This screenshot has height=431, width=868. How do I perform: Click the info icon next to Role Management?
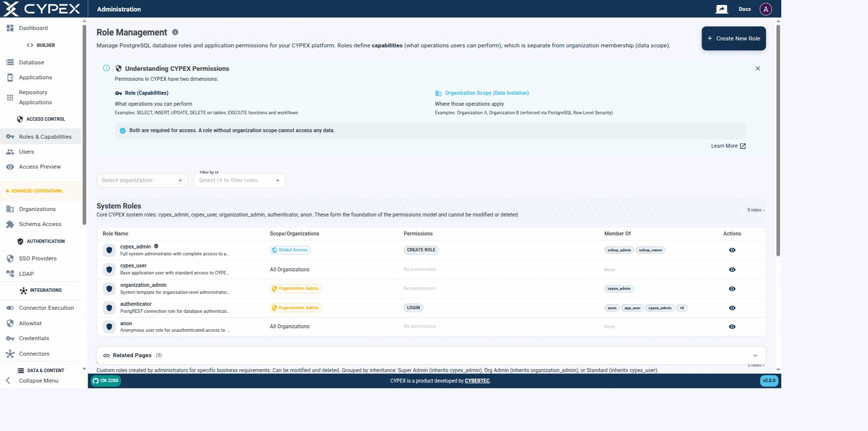click(175, 32)
